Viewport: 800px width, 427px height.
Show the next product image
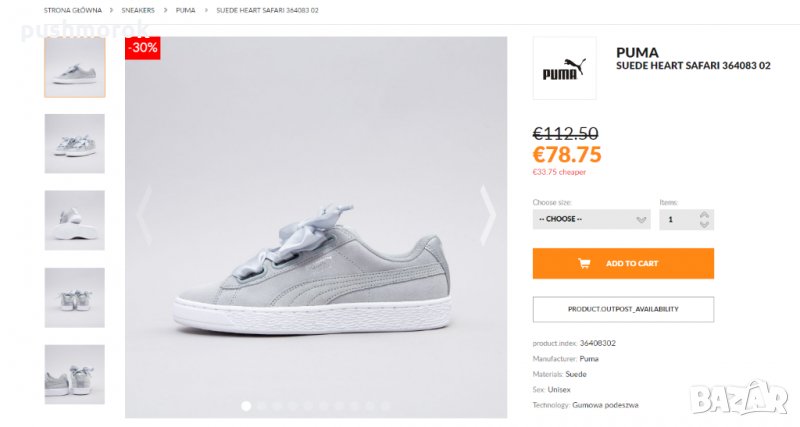tap(488, 214)
